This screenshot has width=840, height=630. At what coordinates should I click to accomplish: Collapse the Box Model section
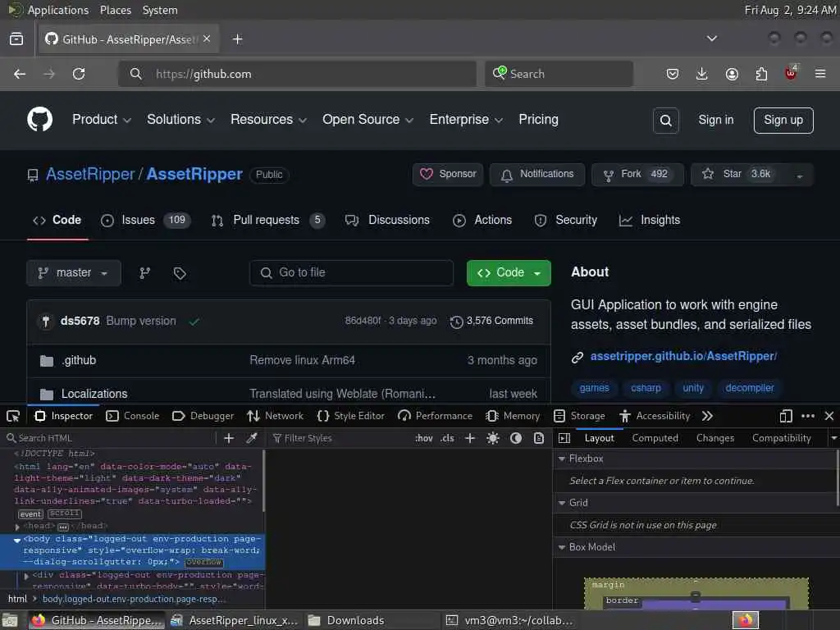pos(562,547)
